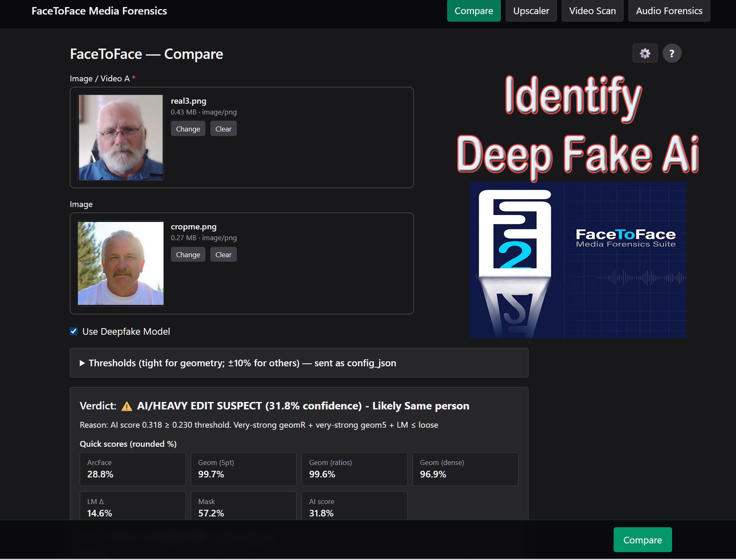Viewport: 736px width, 560px height.
Task: Click the FaceToFace Media Forensics title link
Action: point(99,11)
